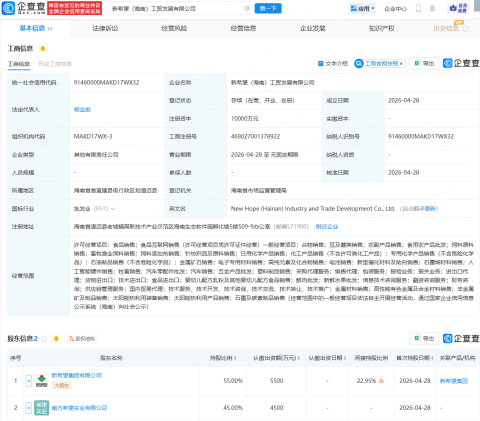Click the red 全国企业信用查询系统 banner
480x421 pixels.
(x=75, y=8)
